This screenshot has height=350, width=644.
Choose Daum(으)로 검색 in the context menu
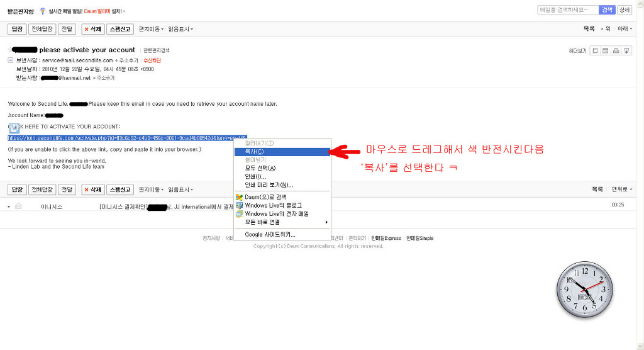click(x=282, y=197)
